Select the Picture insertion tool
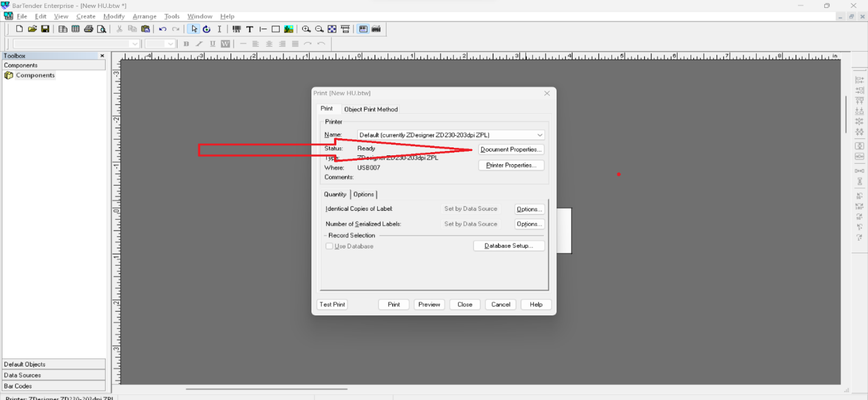Viewport: 868px width, 400px height. click(x=288, y=29)
